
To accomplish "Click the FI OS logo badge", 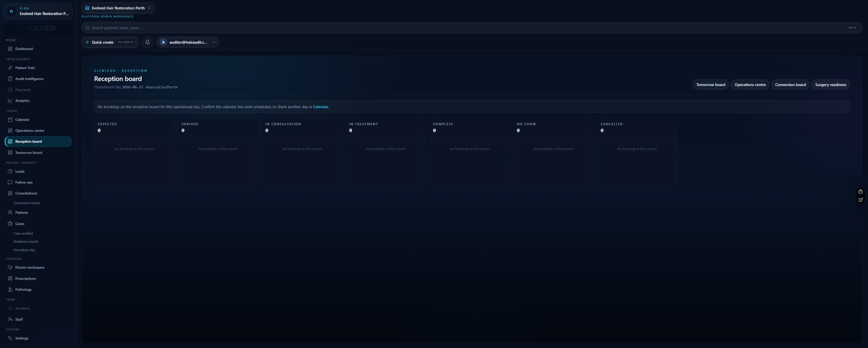I will point(11,11).
